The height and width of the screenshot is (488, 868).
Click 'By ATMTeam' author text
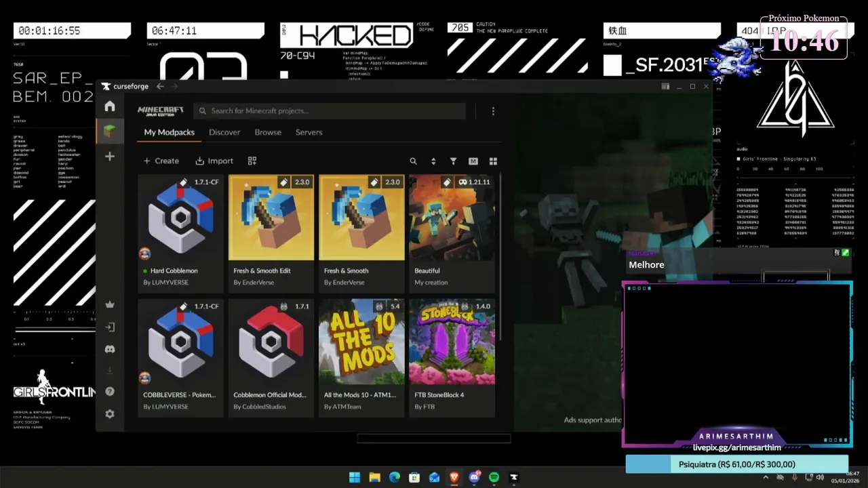[342, 407]
